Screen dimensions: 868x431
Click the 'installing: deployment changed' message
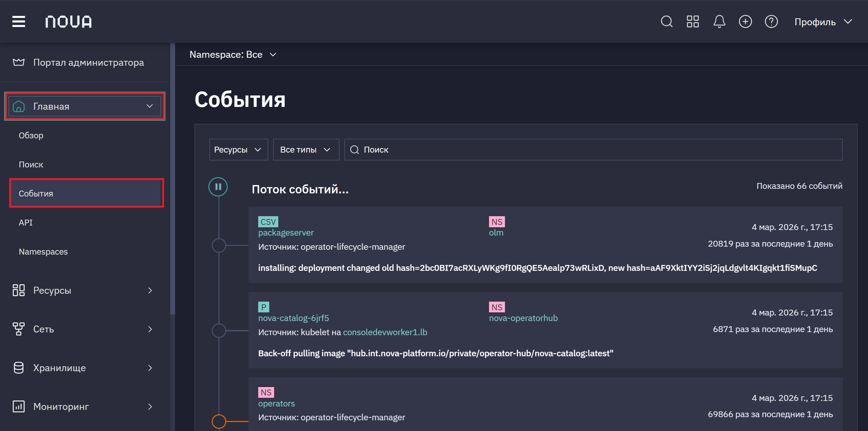click(x=537, y=268)
